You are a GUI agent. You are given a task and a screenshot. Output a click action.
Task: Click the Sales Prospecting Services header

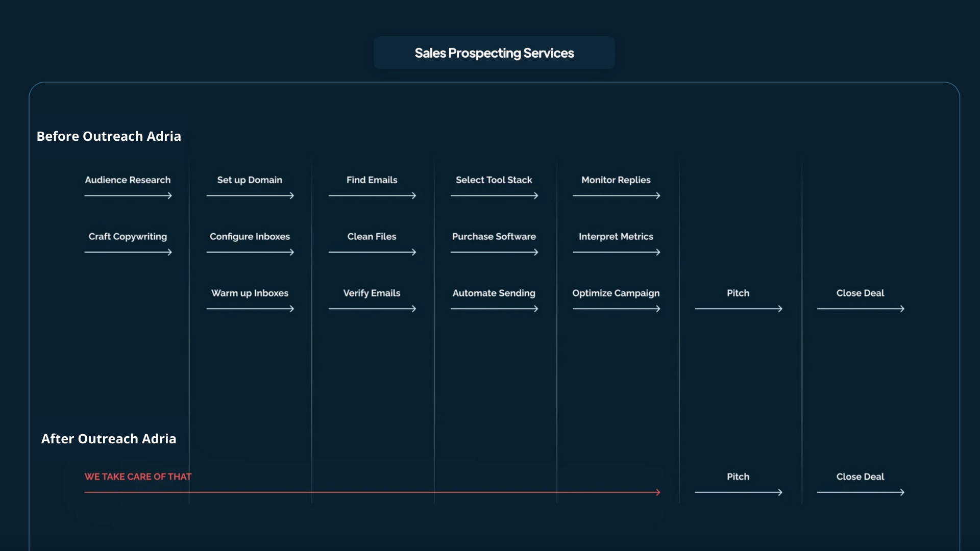(494, 53)
